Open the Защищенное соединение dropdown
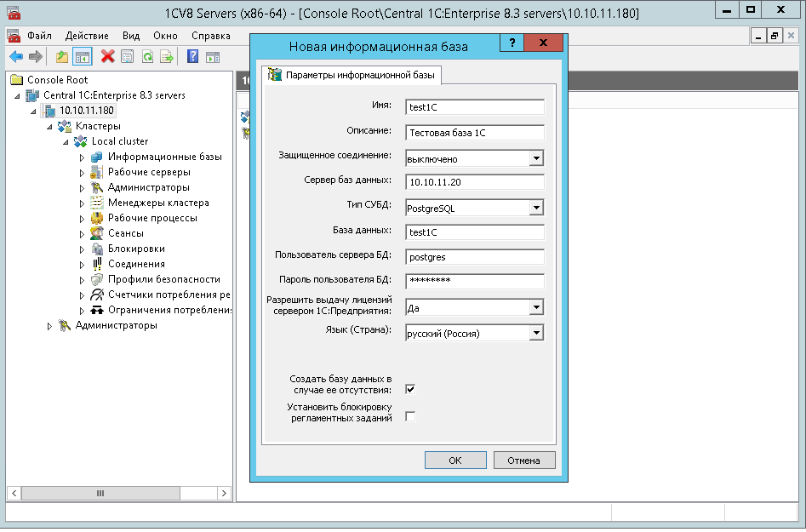Screen dimensions: 806x532 (535, 158)
